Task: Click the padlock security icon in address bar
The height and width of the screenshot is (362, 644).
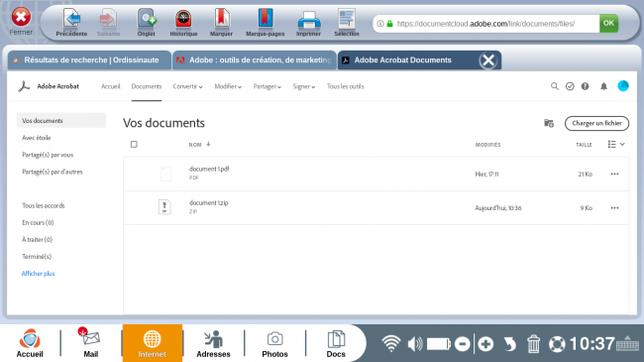Action: (389, 24)
